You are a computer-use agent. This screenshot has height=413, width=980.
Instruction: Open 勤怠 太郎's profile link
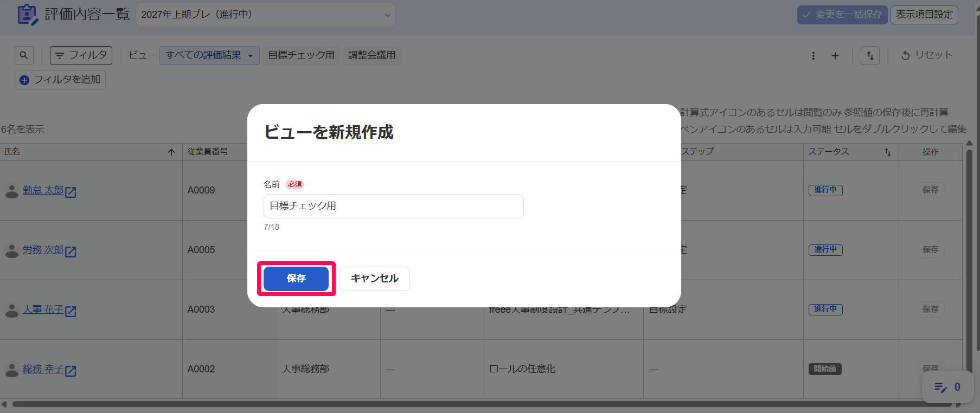[x=43, y=190]
